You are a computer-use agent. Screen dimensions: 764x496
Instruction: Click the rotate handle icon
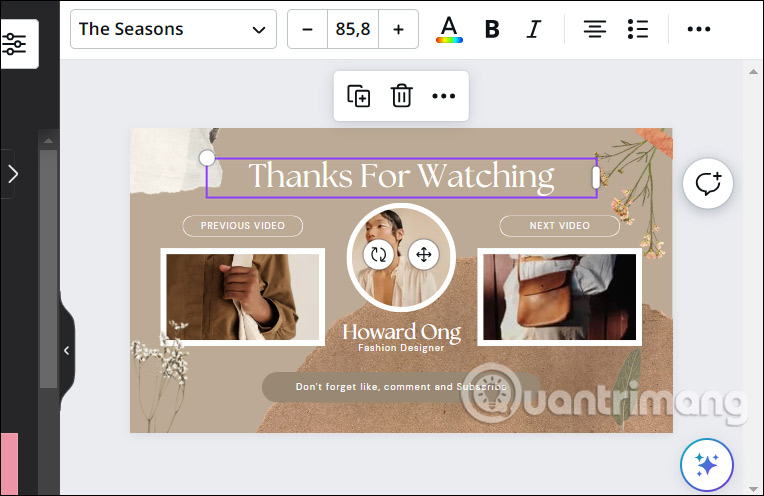378,254
